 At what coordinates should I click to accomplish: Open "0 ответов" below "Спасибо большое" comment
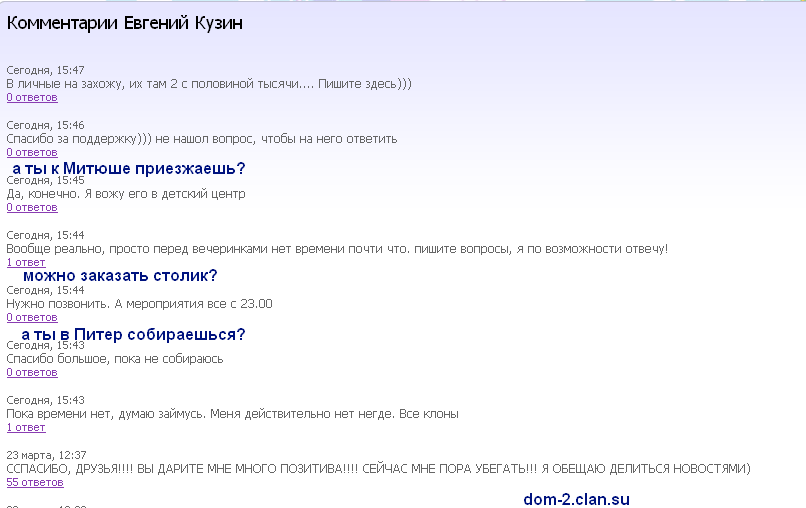click(x=32, y=372)
